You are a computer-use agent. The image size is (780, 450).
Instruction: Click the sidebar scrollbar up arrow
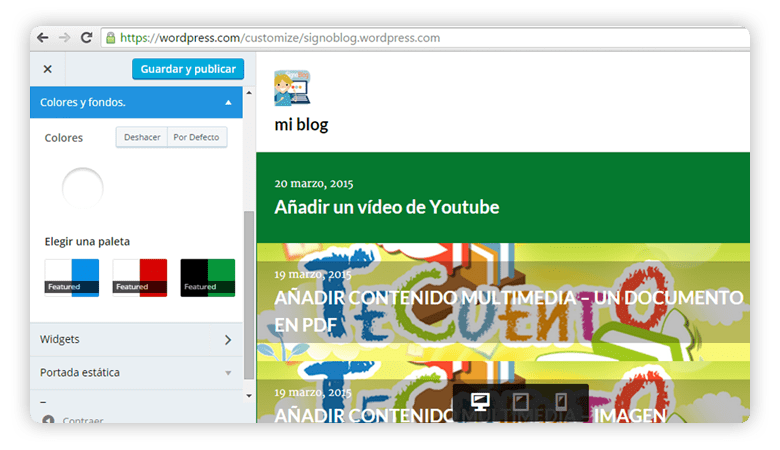[249, 93]
